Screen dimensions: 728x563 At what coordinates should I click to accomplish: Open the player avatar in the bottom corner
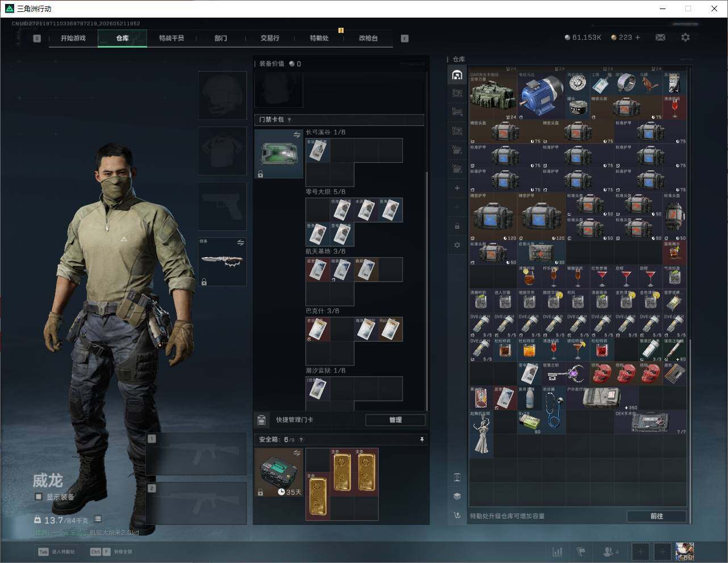tap(685, 552)
